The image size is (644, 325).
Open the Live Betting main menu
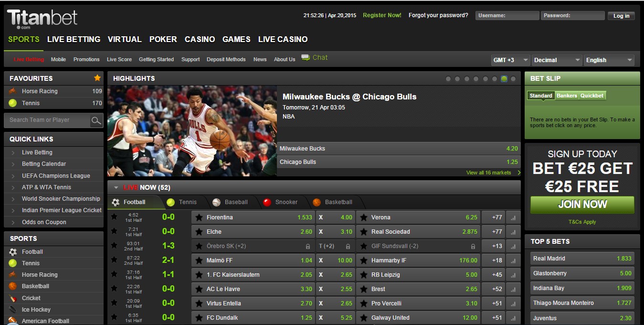(74, 39)
